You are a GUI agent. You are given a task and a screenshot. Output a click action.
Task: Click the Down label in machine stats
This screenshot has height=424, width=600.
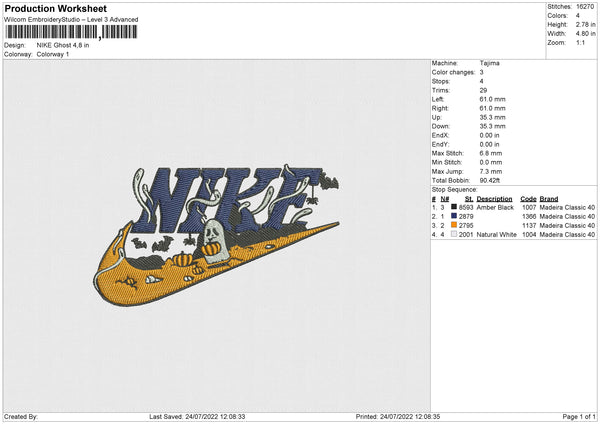click(x=440, y=126)
